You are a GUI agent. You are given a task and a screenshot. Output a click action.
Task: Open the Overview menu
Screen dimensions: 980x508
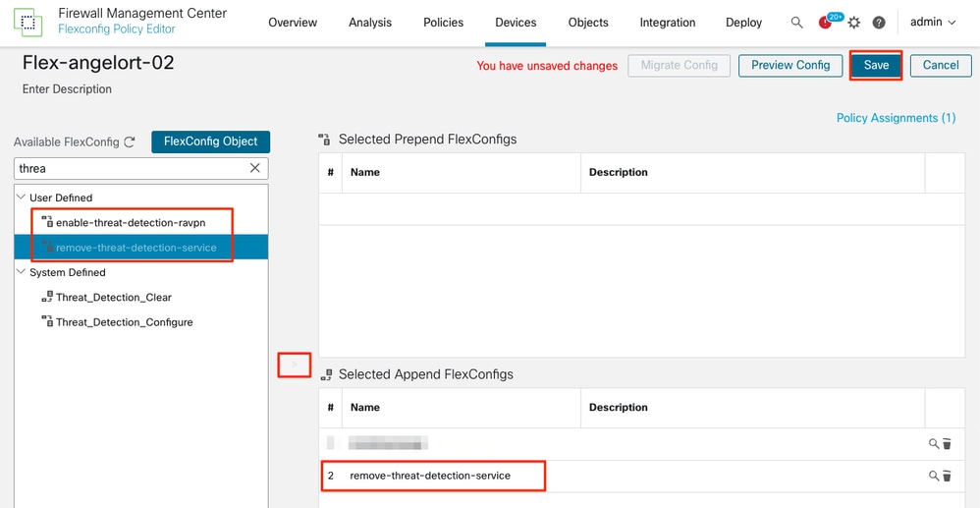(293, 23)
